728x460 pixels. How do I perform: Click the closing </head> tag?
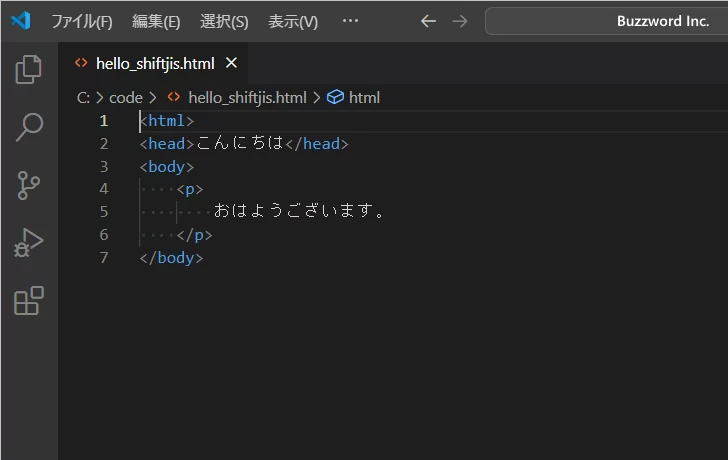tap(317, 144)
